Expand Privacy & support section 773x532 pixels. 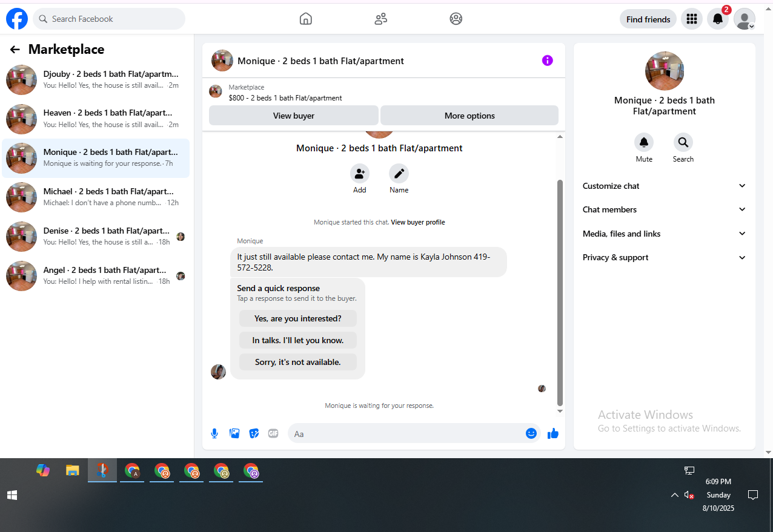coord(664,257)
